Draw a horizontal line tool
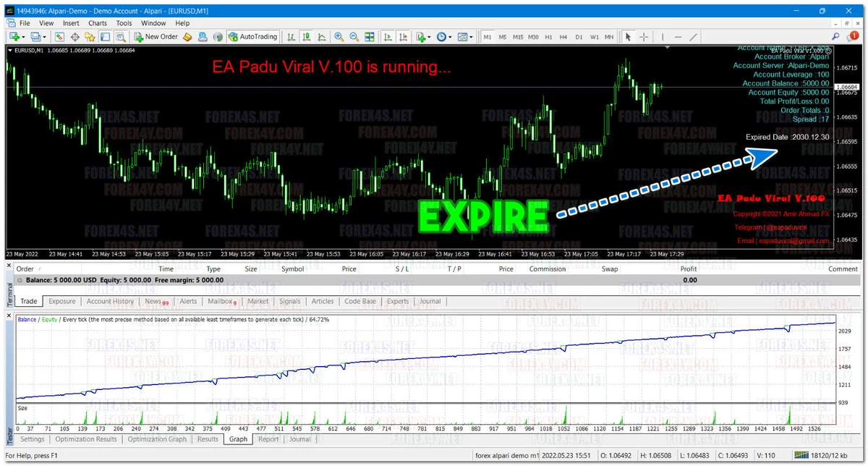 point(678,37)
